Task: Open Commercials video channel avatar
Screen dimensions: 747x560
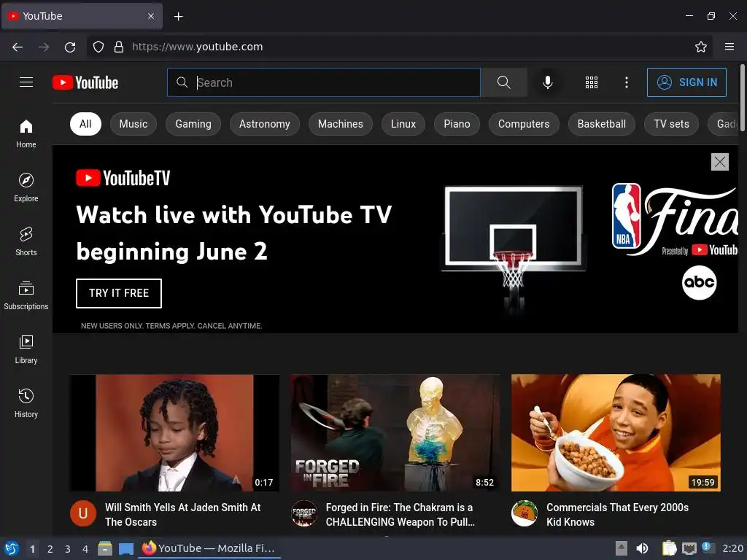Action: (525, 513)
